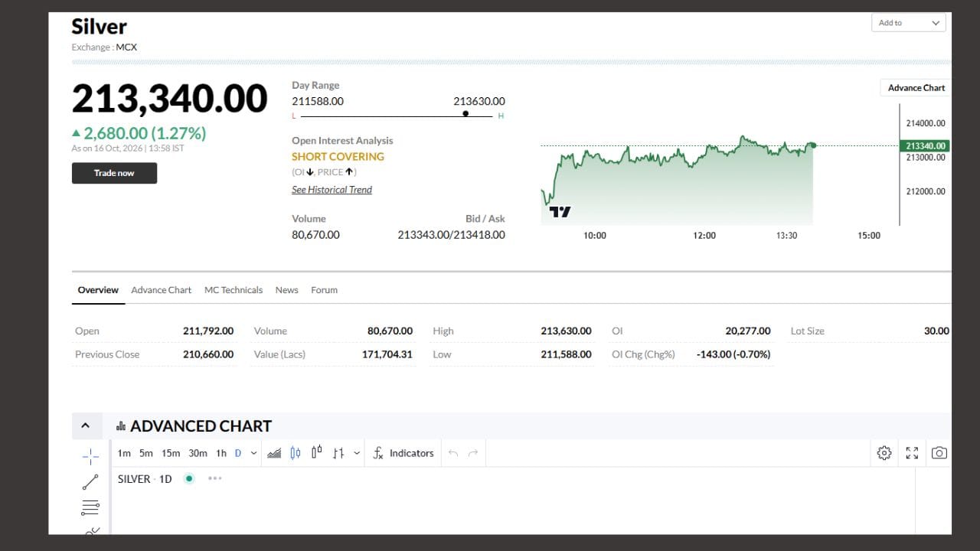Click the Day Range marker dot
The height and width of the screenshot is (551, 980).
pos(465,113)
